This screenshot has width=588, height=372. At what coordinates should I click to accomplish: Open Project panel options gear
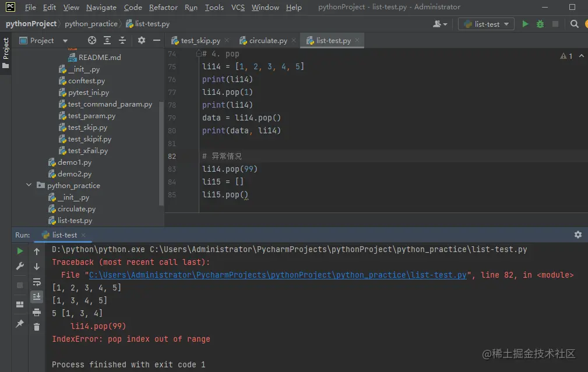tap(142, 40)
